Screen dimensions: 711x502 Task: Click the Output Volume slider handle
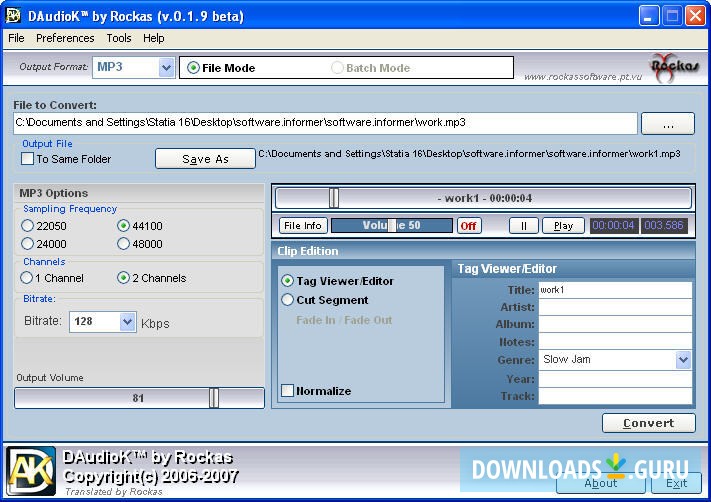click(214, 398)
